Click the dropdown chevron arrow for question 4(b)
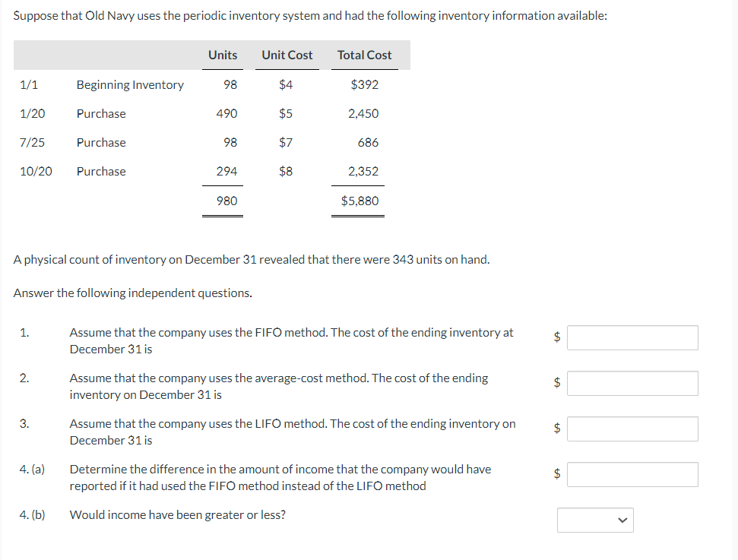 [622, 520]
